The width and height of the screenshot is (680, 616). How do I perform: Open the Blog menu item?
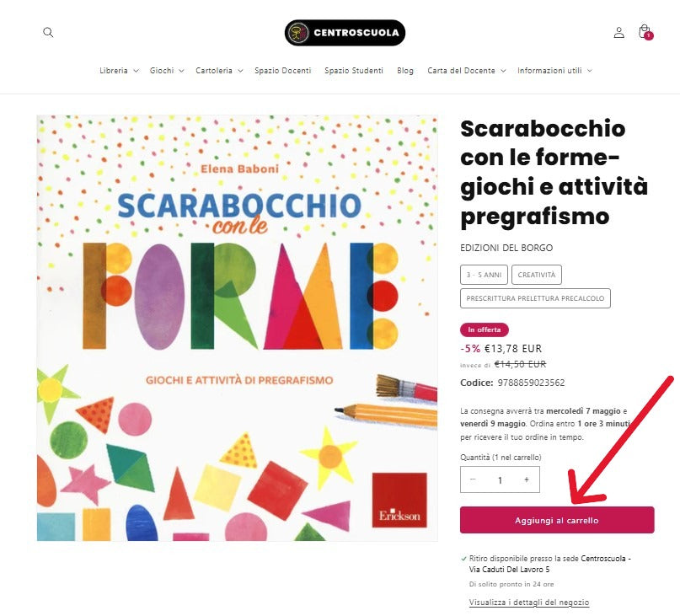(x=405, y=70)
